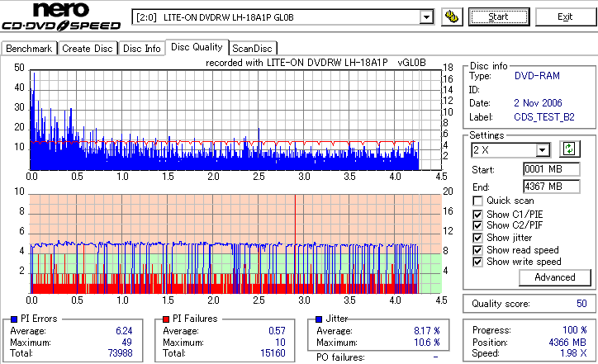598x364 pixels.
Task: Click PI Errors average 6.24
Action: pyautogui.click(x=124, y=331)
